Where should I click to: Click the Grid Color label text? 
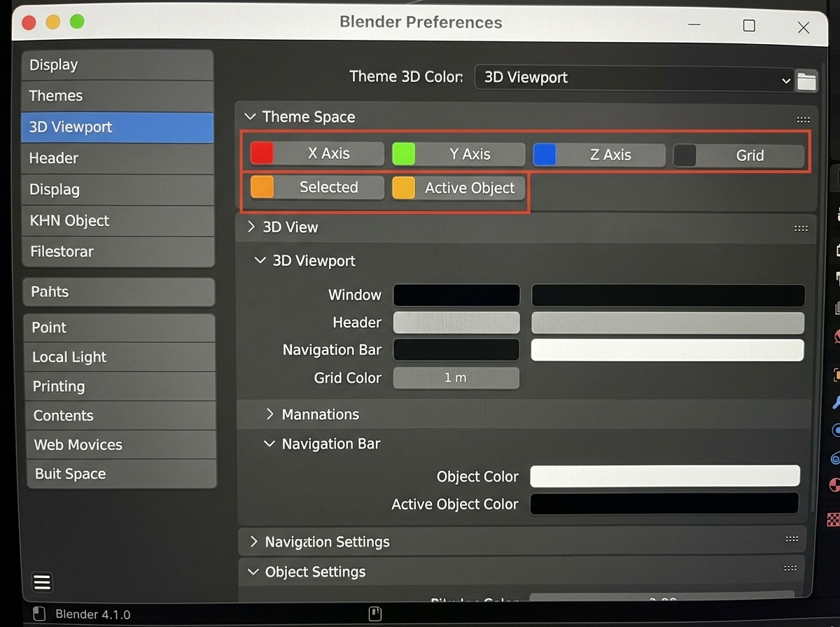pos(348,378)
